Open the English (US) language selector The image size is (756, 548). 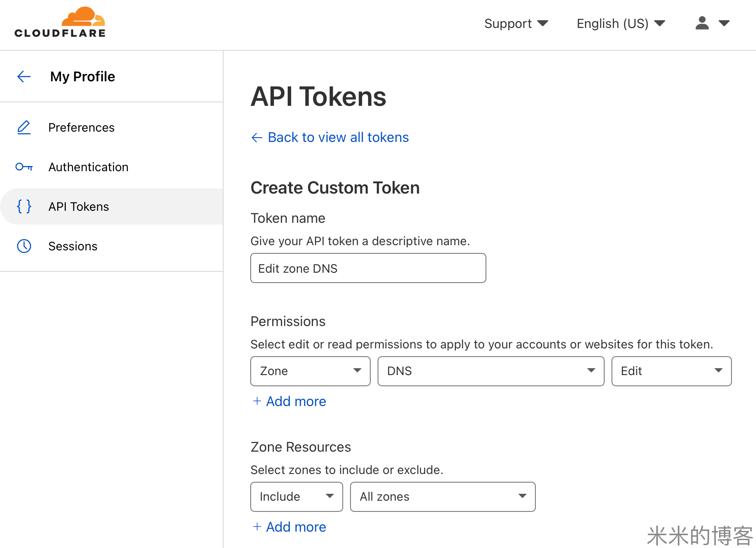(621, 24)
